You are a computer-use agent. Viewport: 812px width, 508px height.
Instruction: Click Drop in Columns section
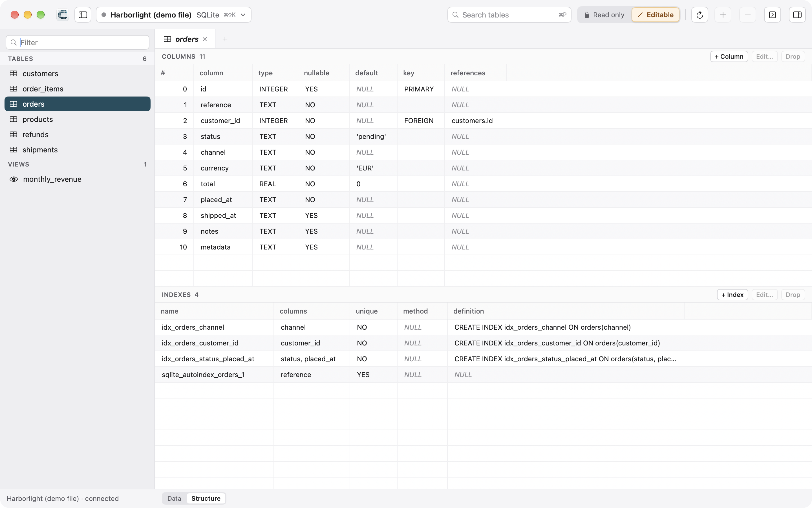click(793, 56)
